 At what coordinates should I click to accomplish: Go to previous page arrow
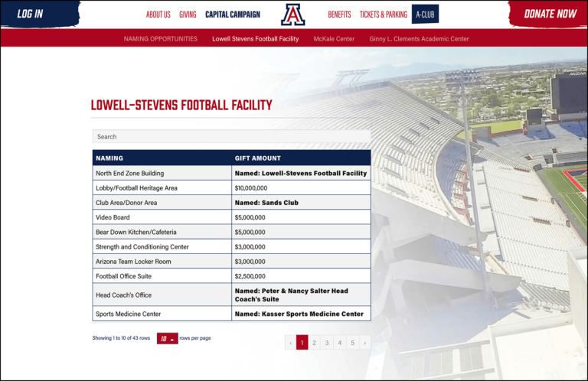[x=290, y=343]
